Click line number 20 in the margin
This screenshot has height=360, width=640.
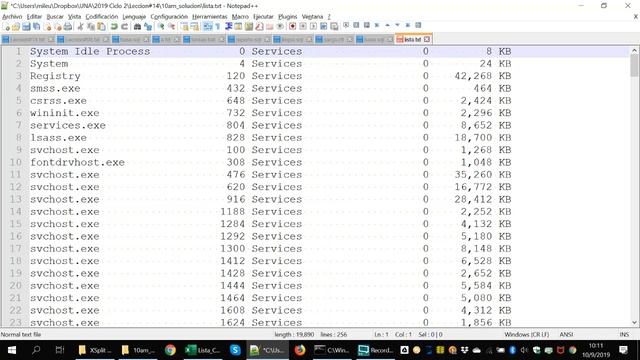tap(16, 286)
